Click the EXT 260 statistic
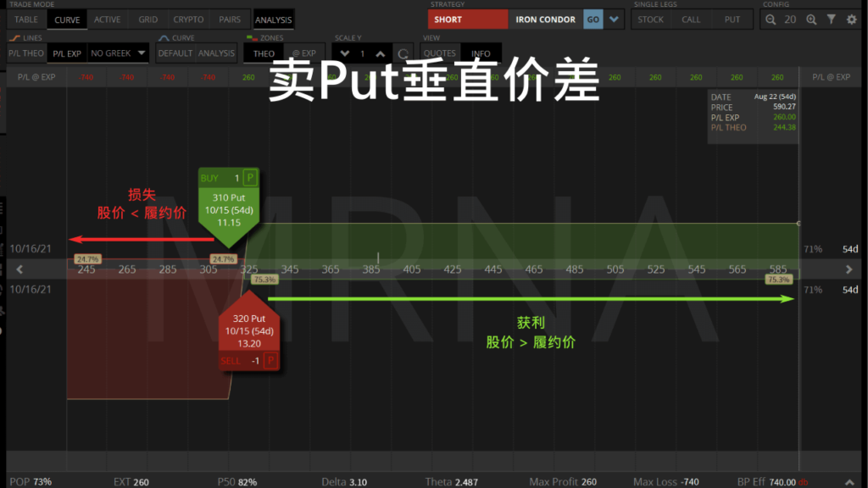 [x=131, y=482]
